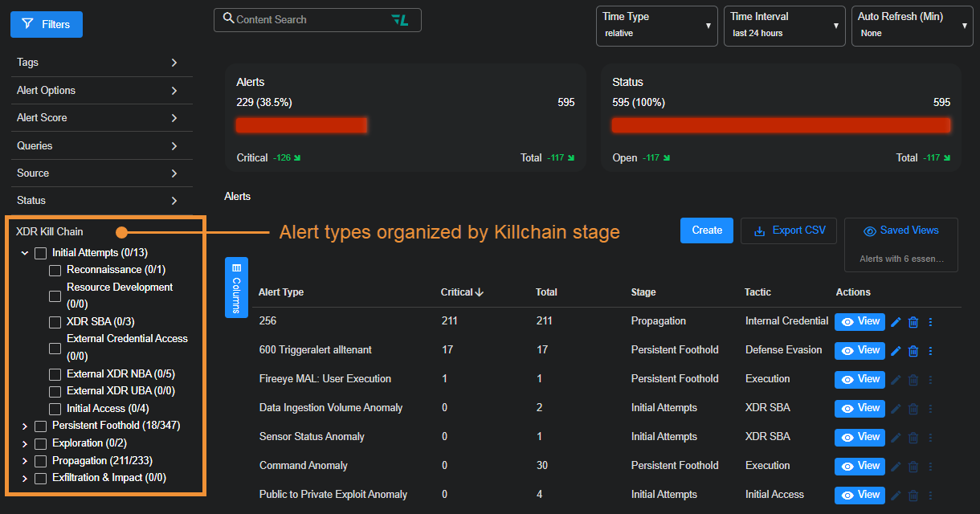Click the delete trash icon for alert 256

tap(913, 322)
